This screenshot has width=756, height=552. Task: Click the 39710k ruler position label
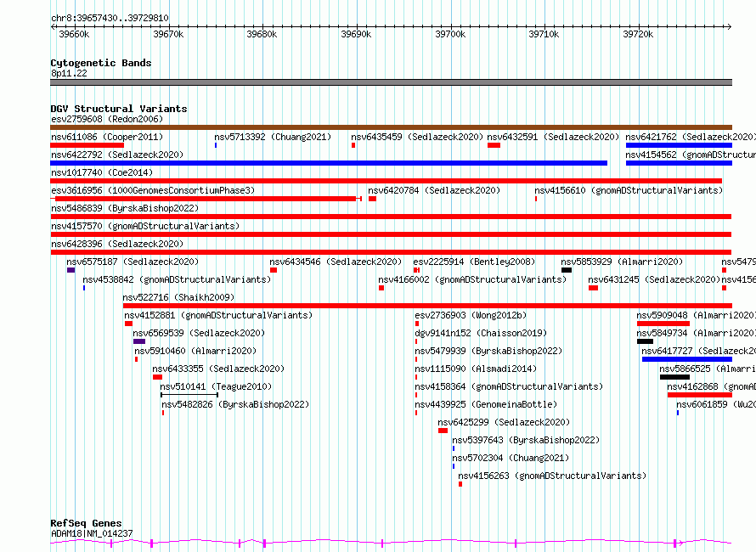point(544,34)
